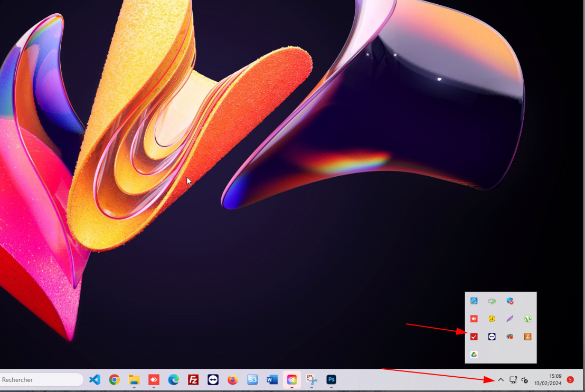
Task: Launch Firefox from the taskbar
Action: click(x=233, y=380)
